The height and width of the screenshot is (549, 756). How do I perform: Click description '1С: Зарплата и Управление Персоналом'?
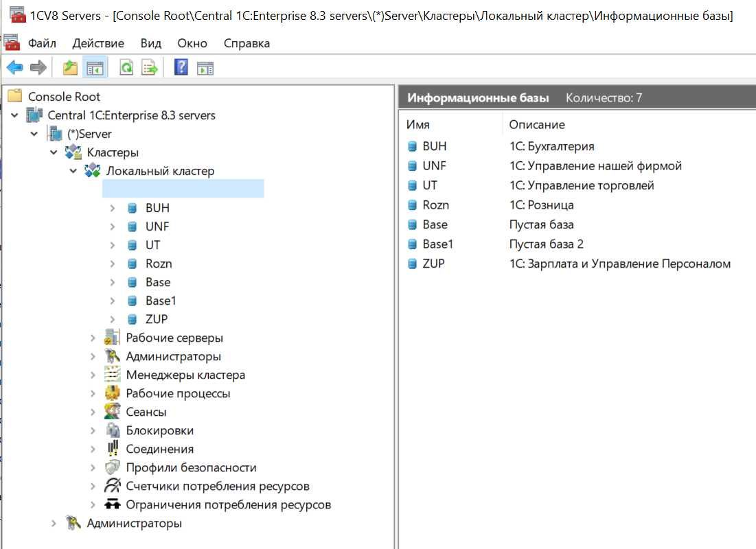(x=619, y=264)
